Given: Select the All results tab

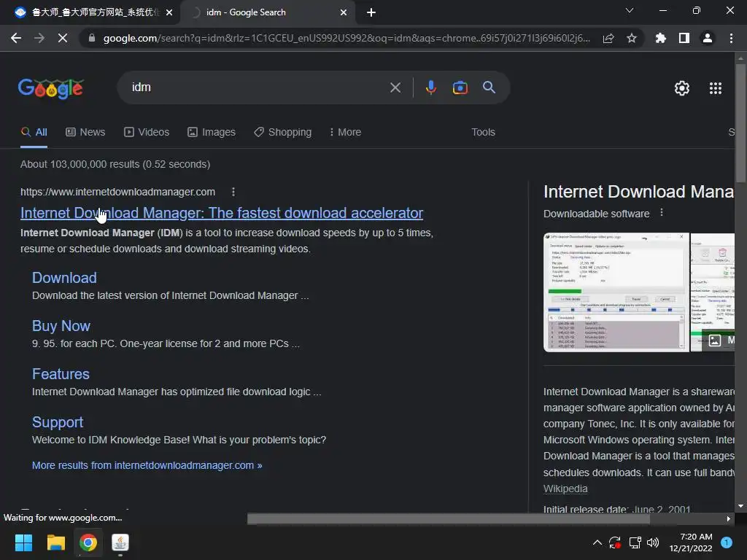Looking at the screenshot, I should coord(34,132).
